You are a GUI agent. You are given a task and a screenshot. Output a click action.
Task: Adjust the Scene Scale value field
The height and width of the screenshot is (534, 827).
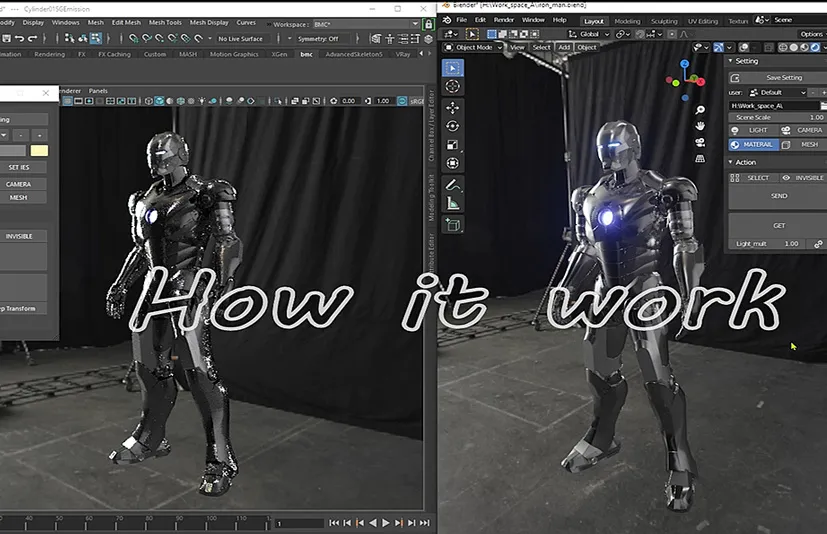tap(777, 118)
